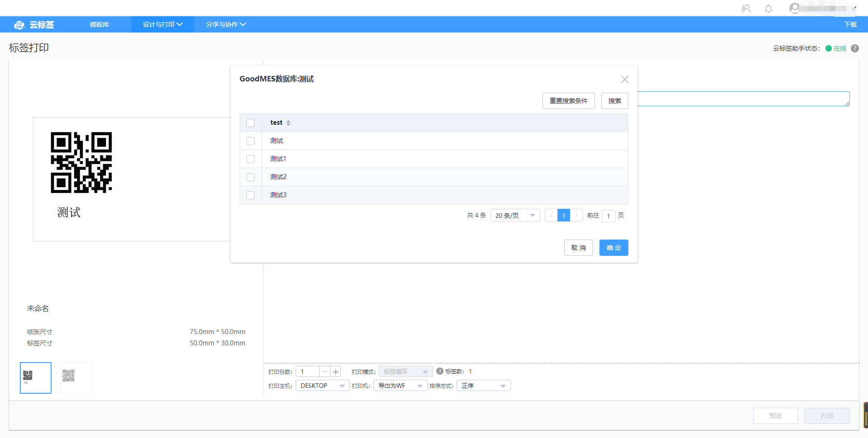
Task: Click the 未命名 label name
Action: coord(38,309)
